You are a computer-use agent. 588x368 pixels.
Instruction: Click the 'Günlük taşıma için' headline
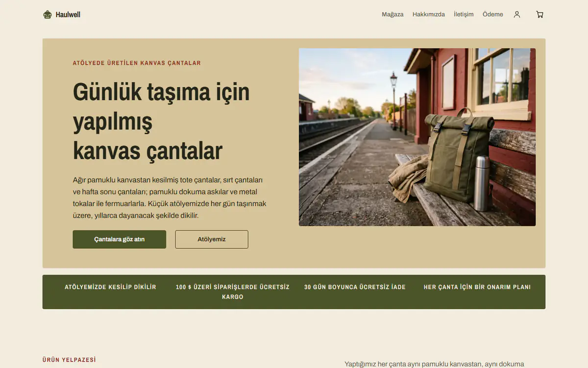161,92
